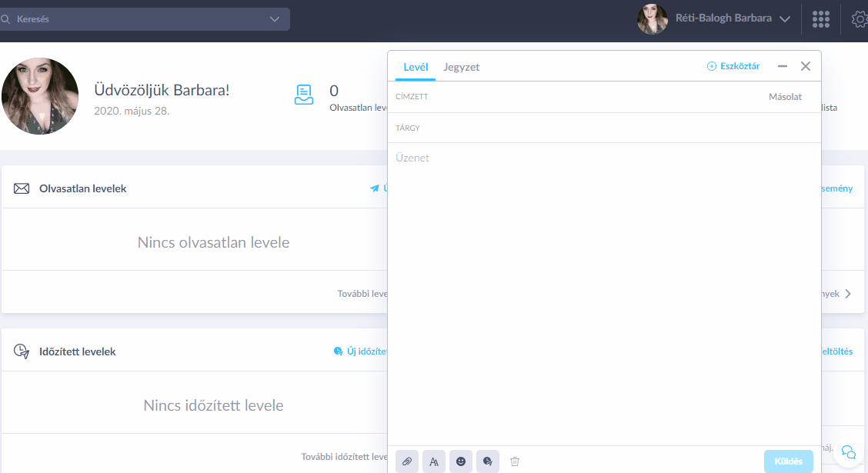
Task: Schedule the message with clock icon
Action: pyautogui.click(x=488, y=461)
